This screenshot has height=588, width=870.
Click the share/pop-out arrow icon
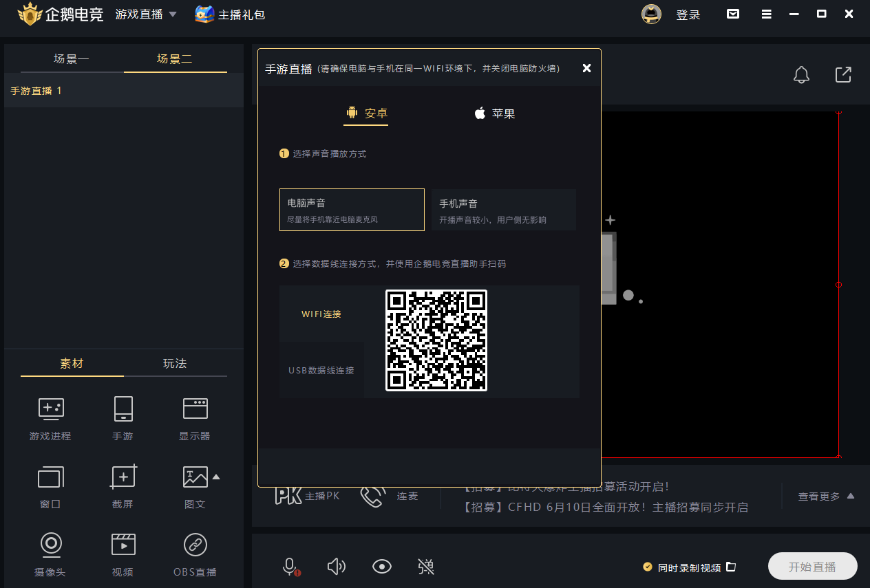pyautogui.click(x=843, y=75)
